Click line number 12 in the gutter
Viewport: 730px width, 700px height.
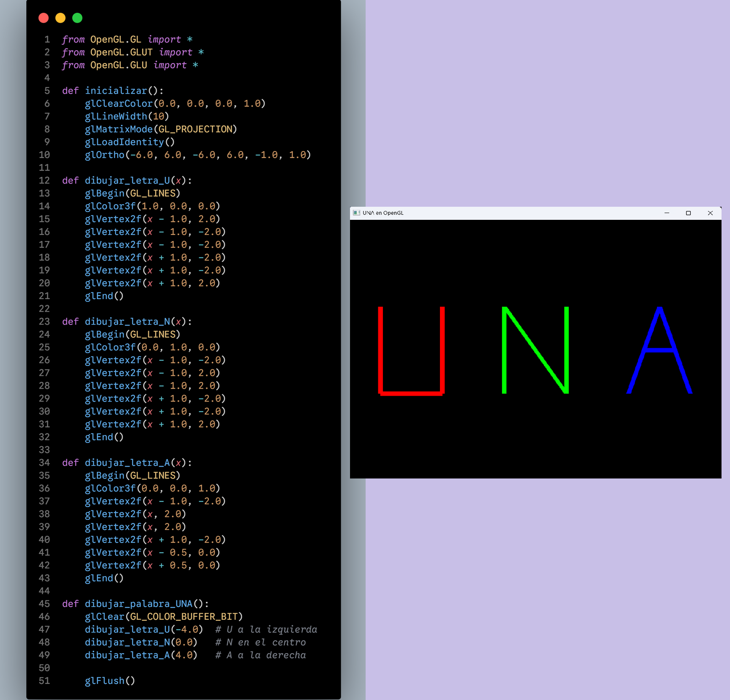click(44, 181)
